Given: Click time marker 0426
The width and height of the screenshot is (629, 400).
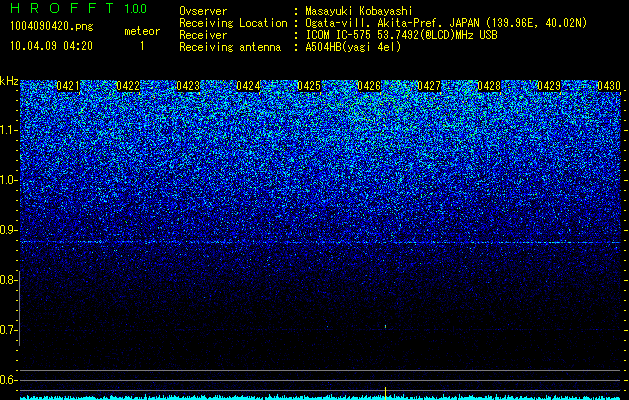Looking at the screenshot, I should click(x=369, y=86).
